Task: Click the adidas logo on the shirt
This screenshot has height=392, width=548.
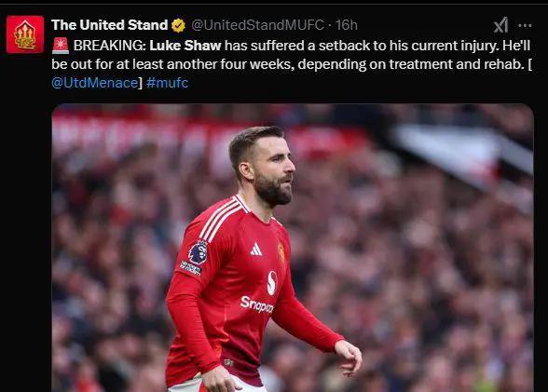Action: 256,250
